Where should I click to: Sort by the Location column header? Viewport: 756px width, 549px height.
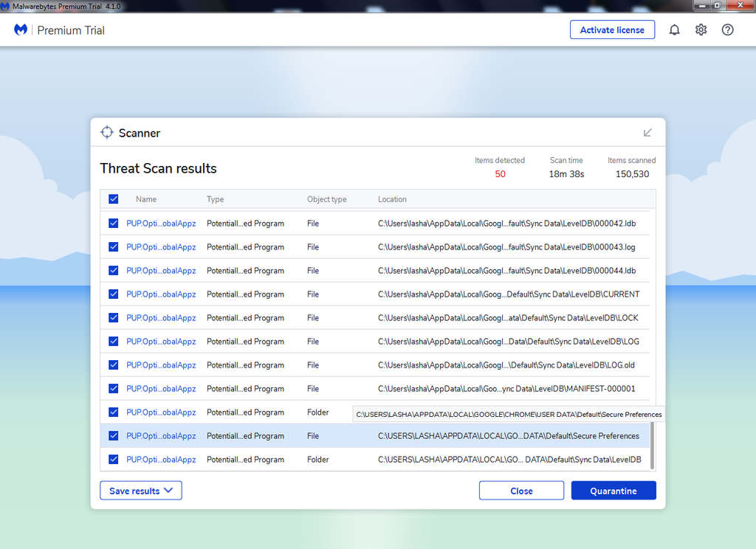[392, 199]
